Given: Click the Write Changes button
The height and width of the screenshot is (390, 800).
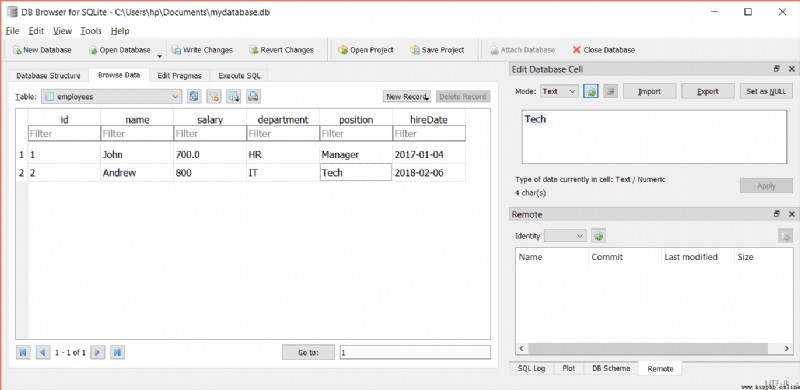Looking at the screenshot, I should pyautogui.click(x=202, y=50).
